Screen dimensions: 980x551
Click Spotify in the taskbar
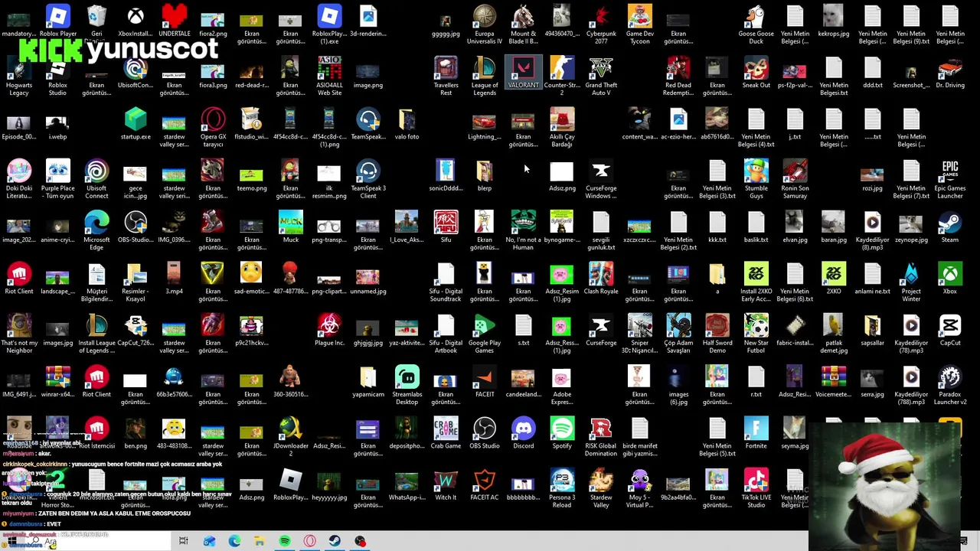pyautogui.click(x=284, y=542)
